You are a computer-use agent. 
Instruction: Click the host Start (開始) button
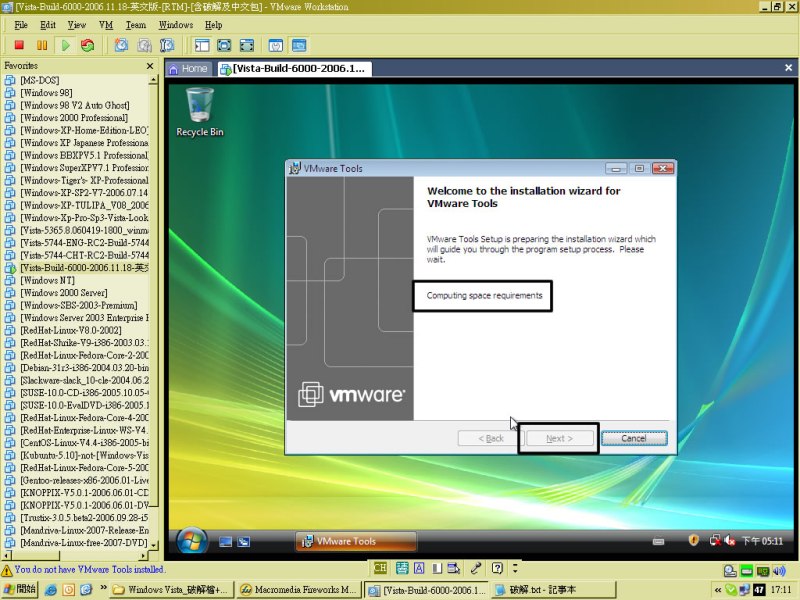[19, 589]
